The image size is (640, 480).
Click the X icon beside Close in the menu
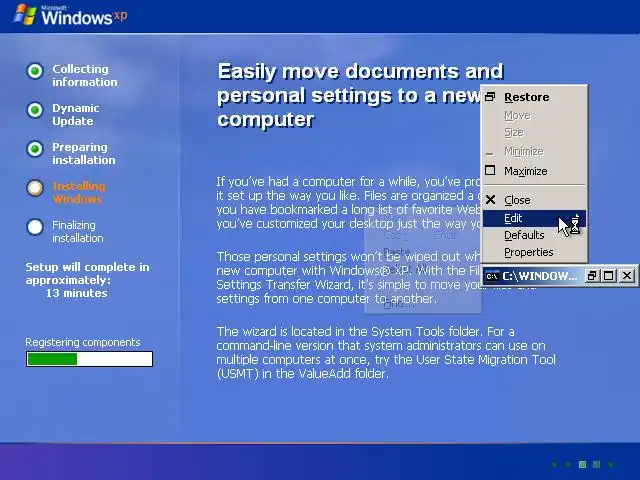(491, 200)
